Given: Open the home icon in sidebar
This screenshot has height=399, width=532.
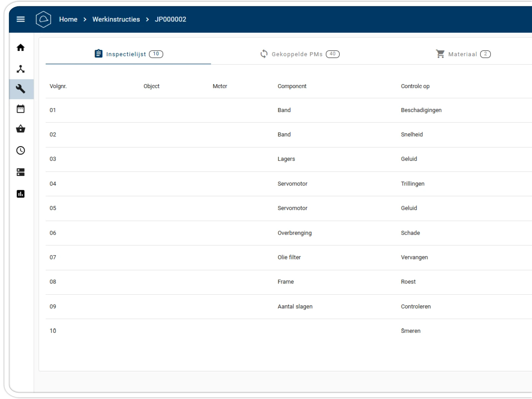Looking at the screenshot, I should (21, 48).
